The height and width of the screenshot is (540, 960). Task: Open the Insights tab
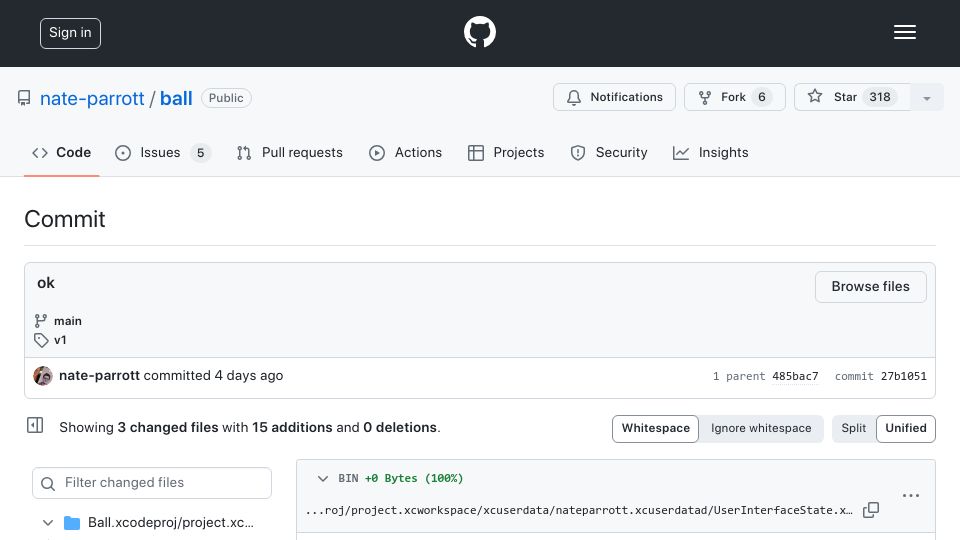click(710, 152)
